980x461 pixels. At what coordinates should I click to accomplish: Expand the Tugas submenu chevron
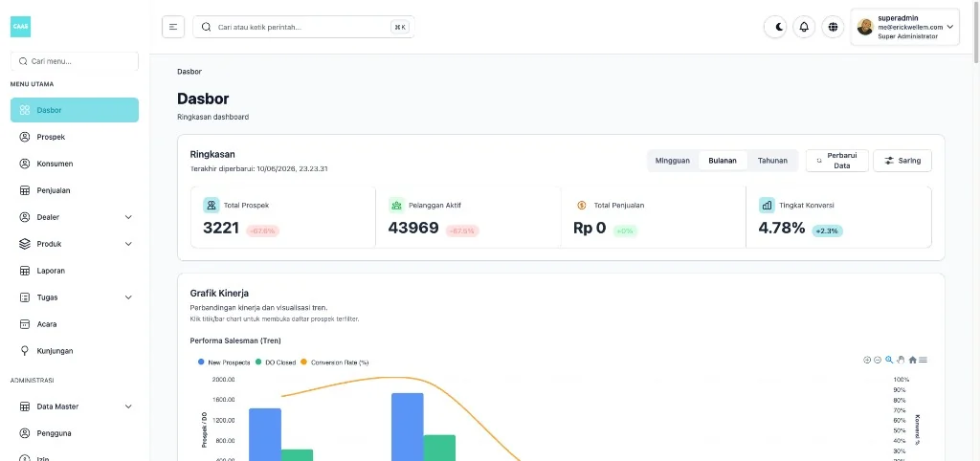[128, 297]
